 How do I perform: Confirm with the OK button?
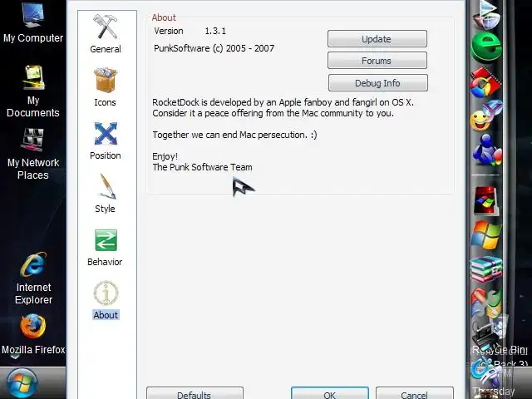point(330,393)
